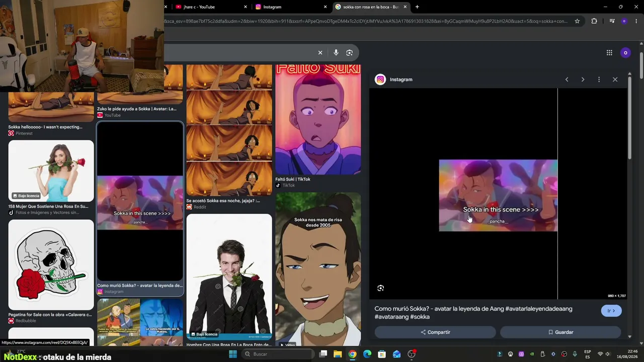Click the 'Bajo licencia' badge on the suit man image
Image resolution: width=644 pixels, height=362 pixels.
tap(204, 334)
